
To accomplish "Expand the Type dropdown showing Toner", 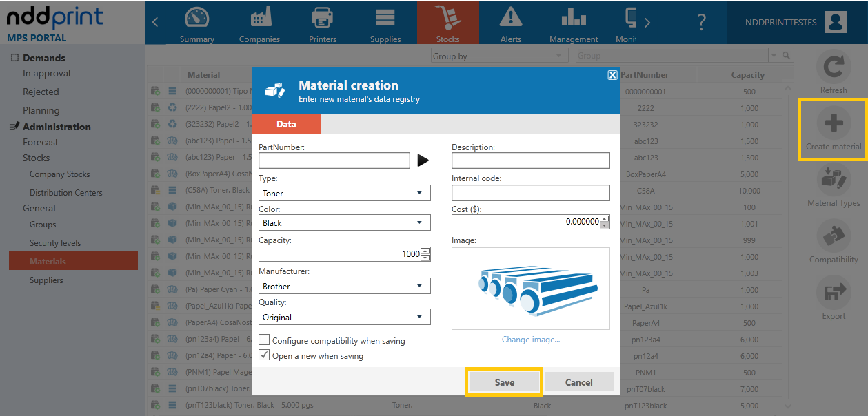I will (345, 193).
